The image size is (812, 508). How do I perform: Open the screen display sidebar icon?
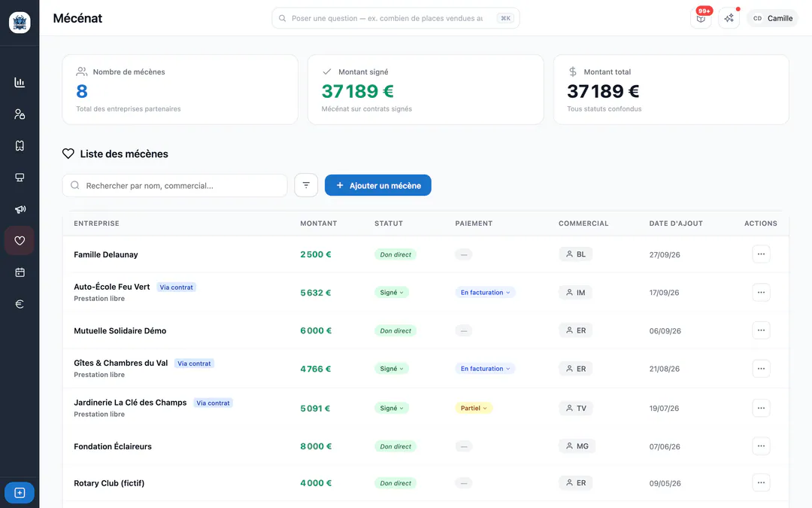pos(20,178)
